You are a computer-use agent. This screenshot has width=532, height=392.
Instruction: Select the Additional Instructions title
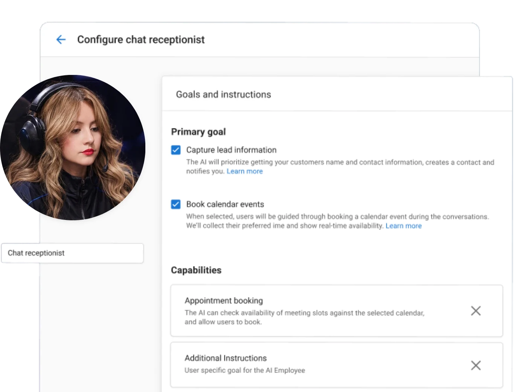tap(226, 358)
